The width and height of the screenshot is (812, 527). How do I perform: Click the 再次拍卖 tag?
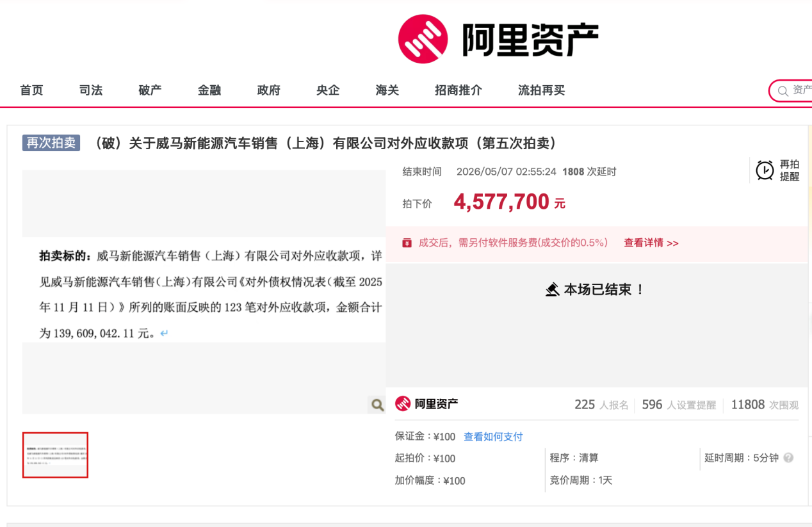[51, 143]
